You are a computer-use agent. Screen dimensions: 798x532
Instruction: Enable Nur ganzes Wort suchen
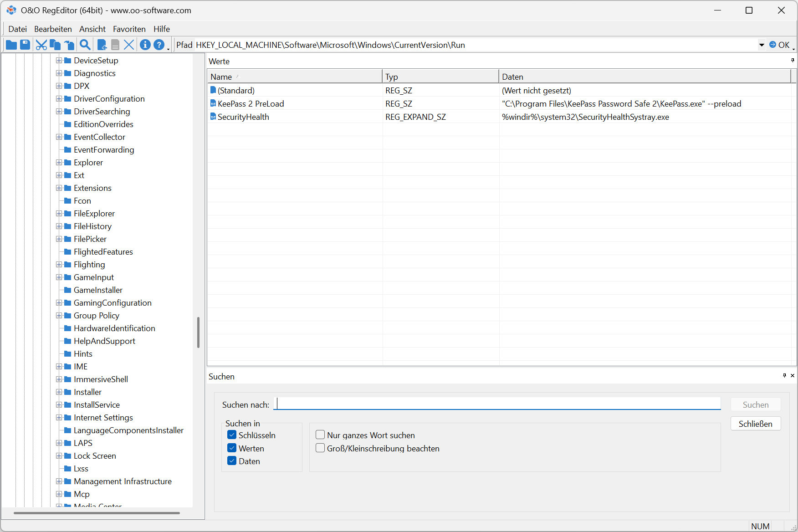[320, 435]
